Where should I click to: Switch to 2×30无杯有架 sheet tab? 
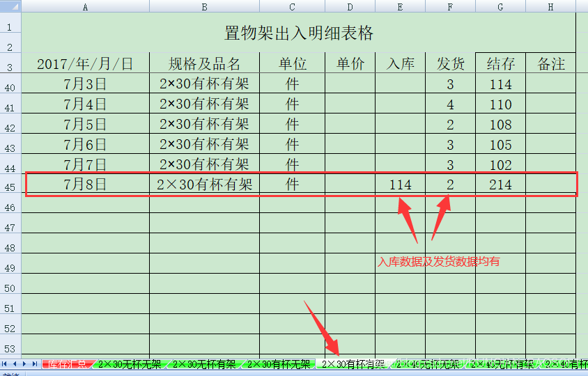[x=204, y=364]
